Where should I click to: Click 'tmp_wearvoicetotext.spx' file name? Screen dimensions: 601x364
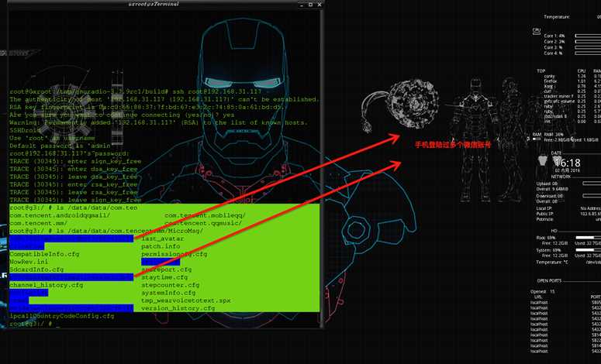tap(186, 300)
